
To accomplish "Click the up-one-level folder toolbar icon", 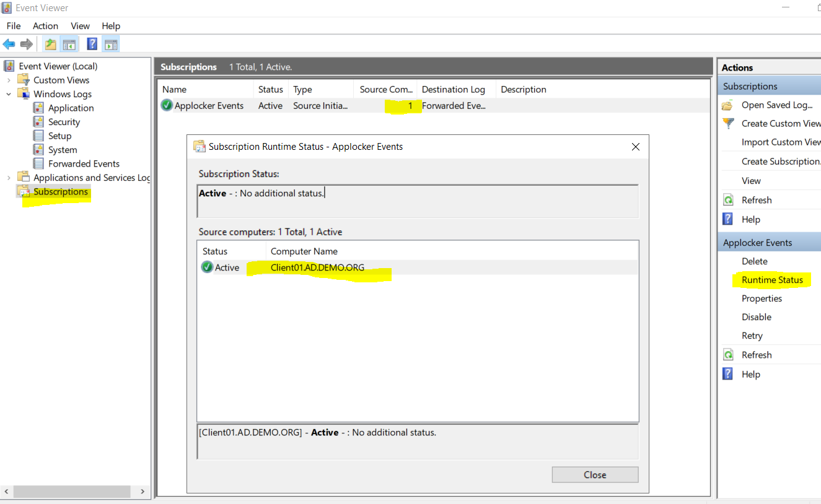I will pyautogui.click(x=50, y=44).
